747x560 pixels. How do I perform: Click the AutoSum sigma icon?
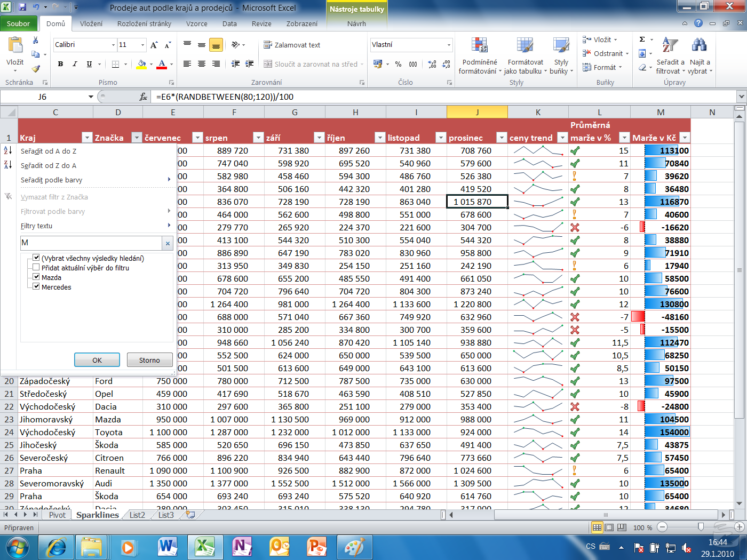pos(642,39)
